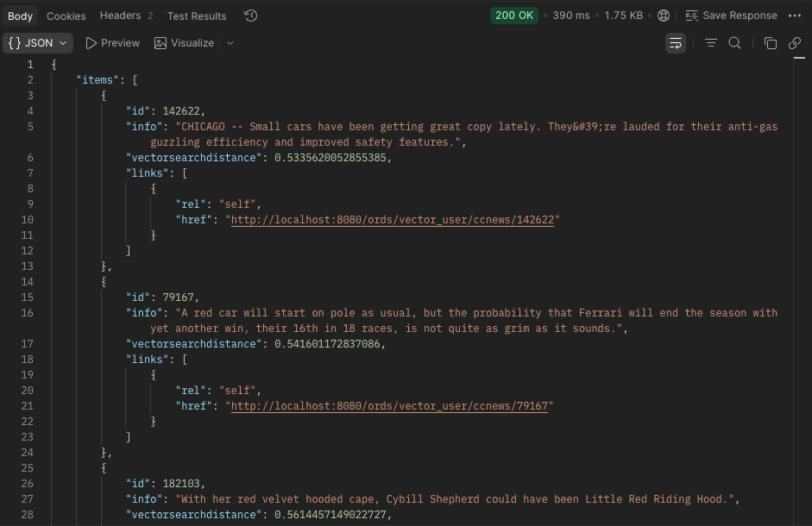Click the Save Response button
812x526 pixels.
[731, 16]
